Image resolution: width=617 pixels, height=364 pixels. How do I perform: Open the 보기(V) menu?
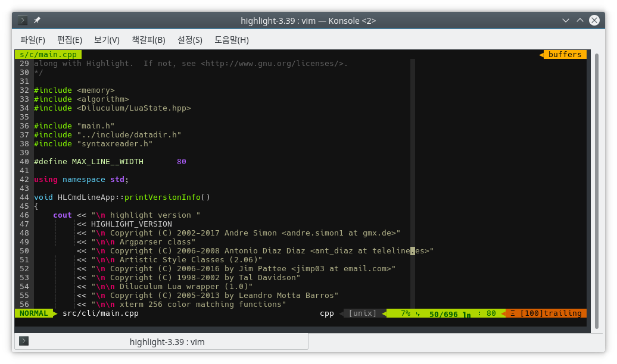coord(107,40)
